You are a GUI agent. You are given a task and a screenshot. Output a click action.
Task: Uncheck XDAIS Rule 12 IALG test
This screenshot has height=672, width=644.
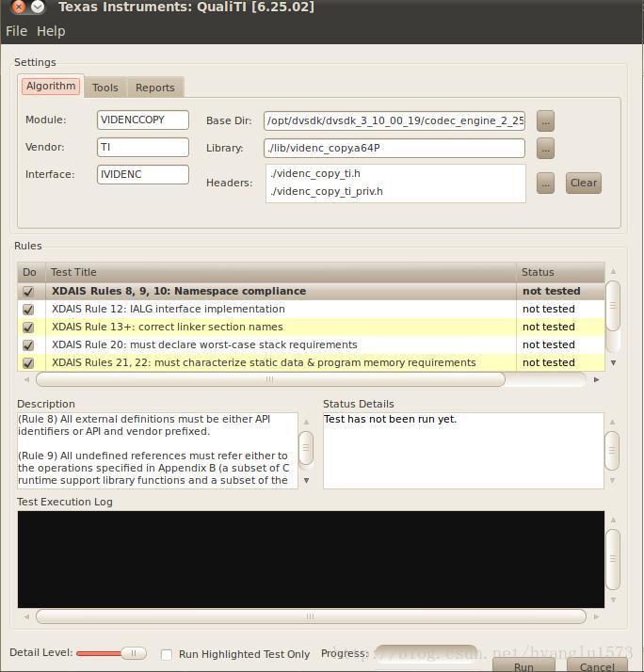click(x=28, y=310)
